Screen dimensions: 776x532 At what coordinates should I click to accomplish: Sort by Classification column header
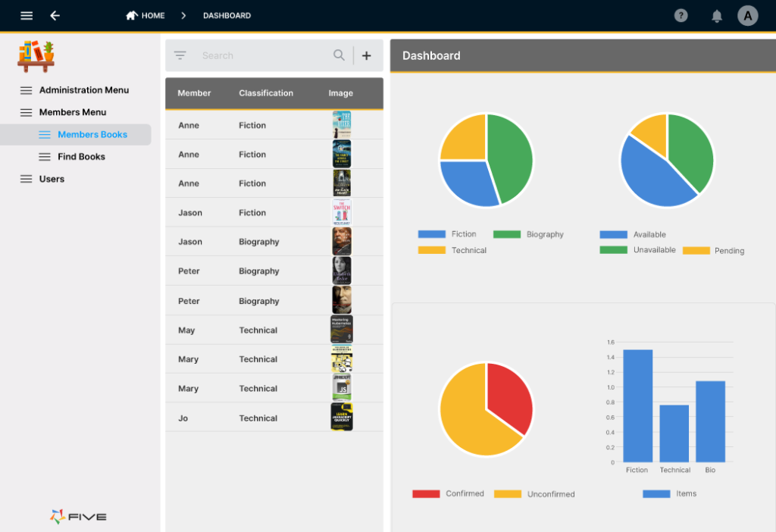pos(266,93)
